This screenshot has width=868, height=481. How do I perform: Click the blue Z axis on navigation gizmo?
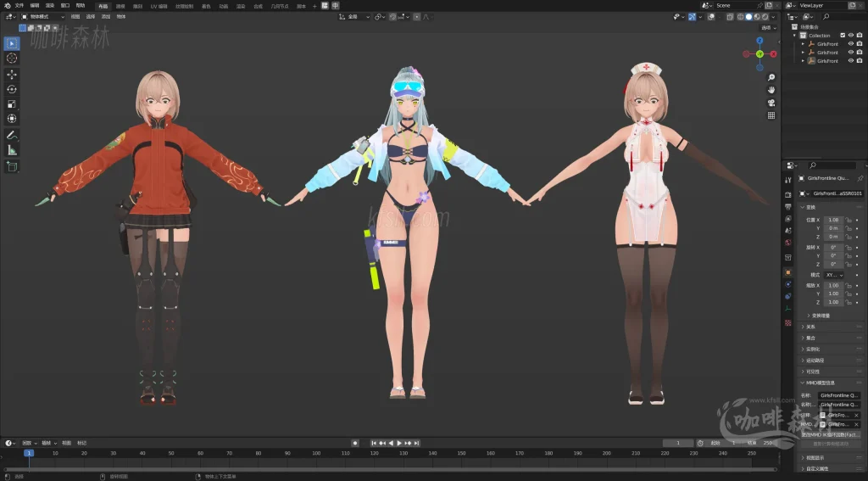[759, 41]
